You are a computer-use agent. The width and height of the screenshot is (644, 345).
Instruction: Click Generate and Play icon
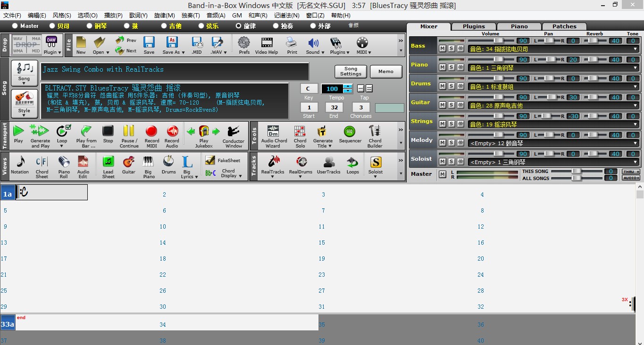click(40, 136)
